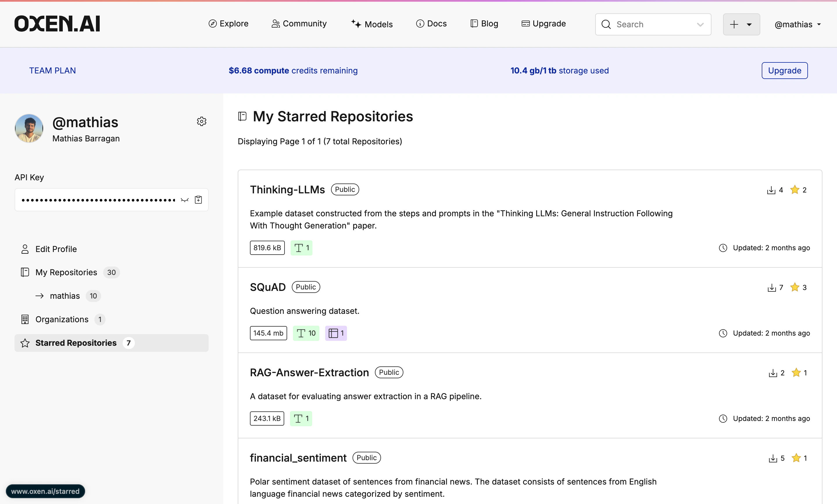Click the Upgrade button in plan banner
Image resolution: width=837 pixels, height=504 pixels.
pos(784,71)
